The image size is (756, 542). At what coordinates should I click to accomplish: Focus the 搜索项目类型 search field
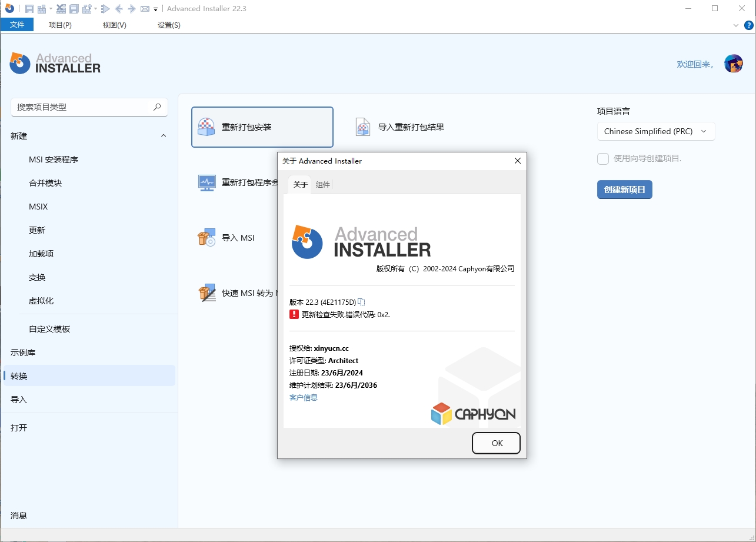click(89, 107)
